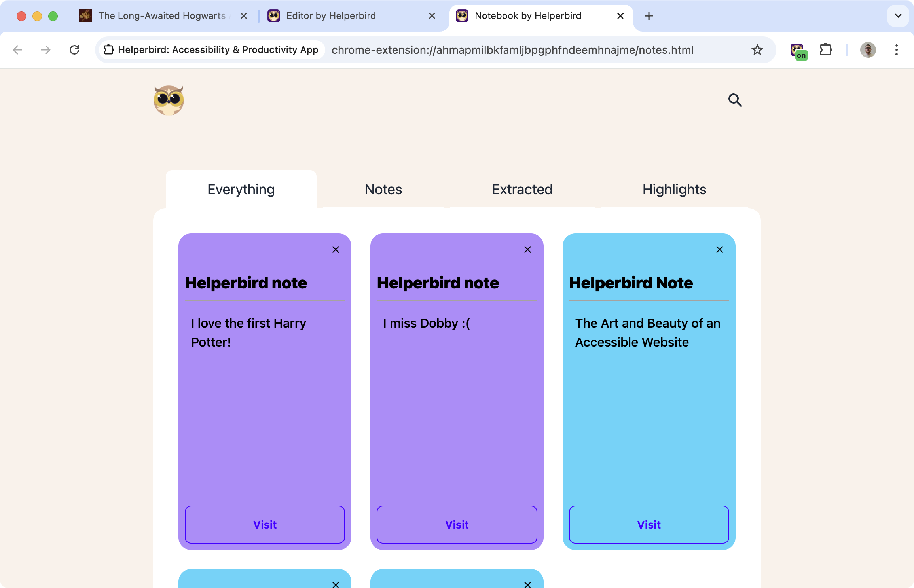Screen dimensions: 914x588
Task: Click the Extensions puzzle piece icon
Action: pyautogui.click(x=826, y=50)
